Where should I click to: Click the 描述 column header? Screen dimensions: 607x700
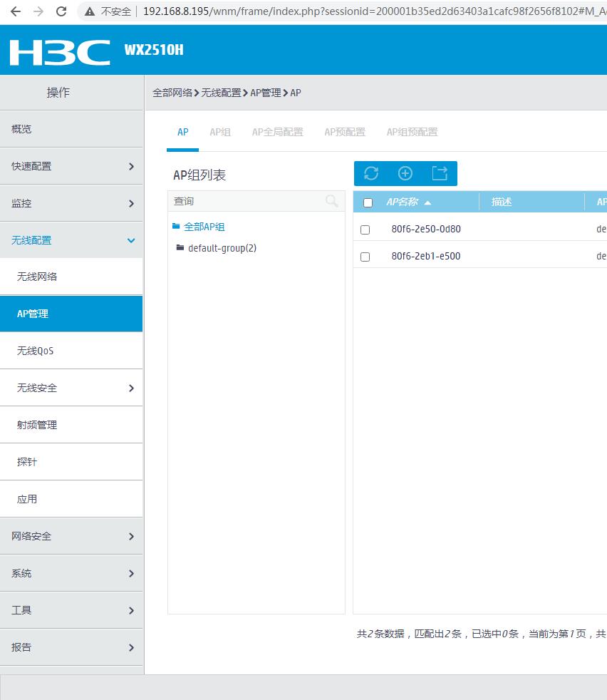click(x=502, y=202)
